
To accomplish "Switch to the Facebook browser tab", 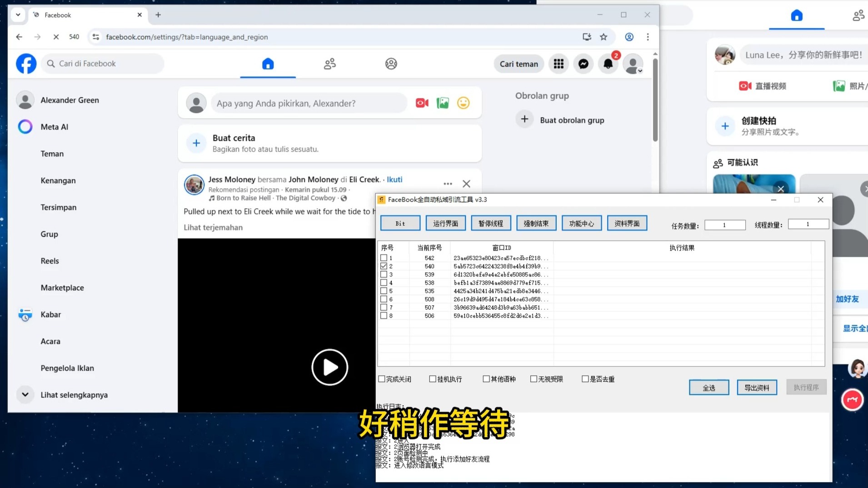I will pos(59,15).
